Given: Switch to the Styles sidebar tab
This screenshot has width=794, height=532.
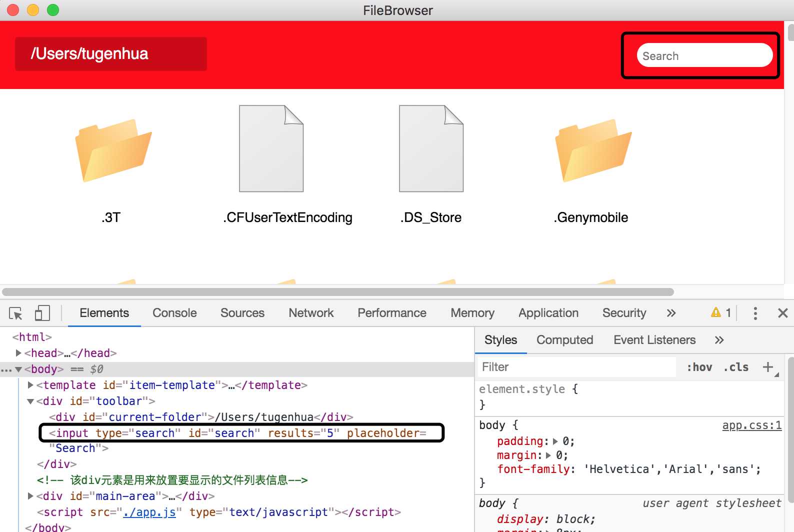Looking at the screenshot, I should pos(500,340).
